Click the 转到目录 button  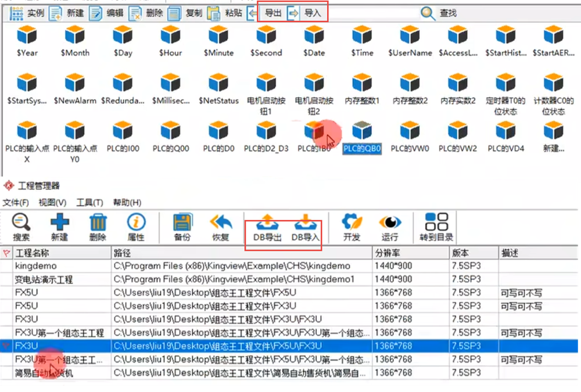pos(436,228)
